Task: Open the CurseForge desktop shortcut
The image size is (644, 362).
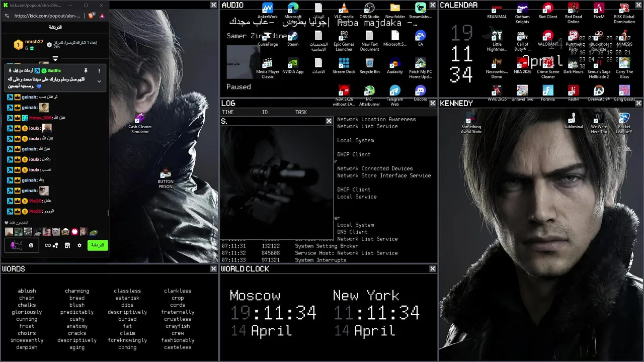Action: pyautogui.click(x=267, y=39)
